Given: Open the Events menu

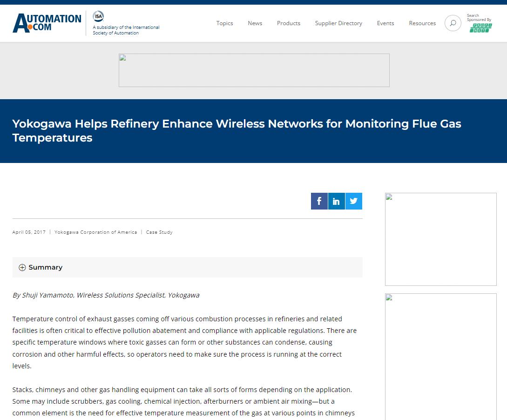Looking at the screenshot, I should [x=385, y=23].
